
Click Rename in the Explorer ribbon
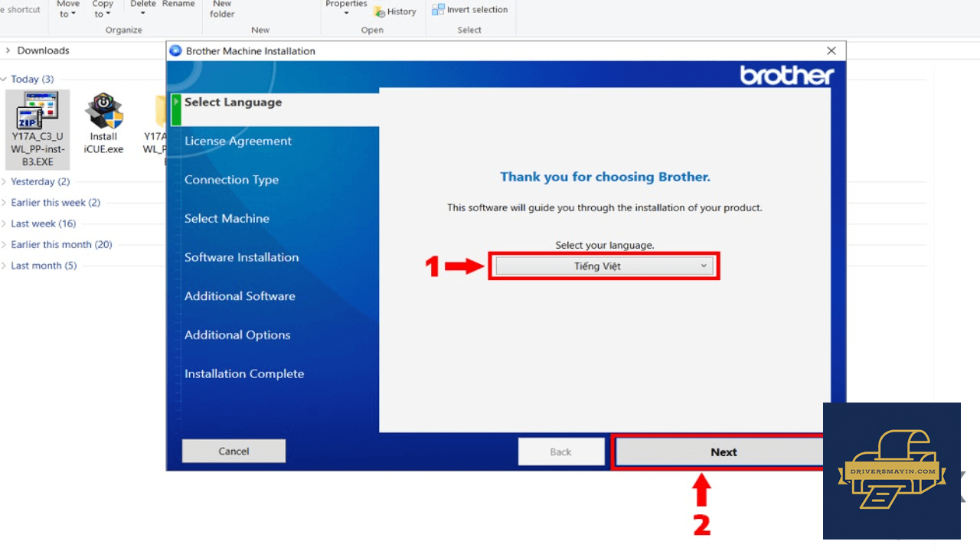(178, 4)
